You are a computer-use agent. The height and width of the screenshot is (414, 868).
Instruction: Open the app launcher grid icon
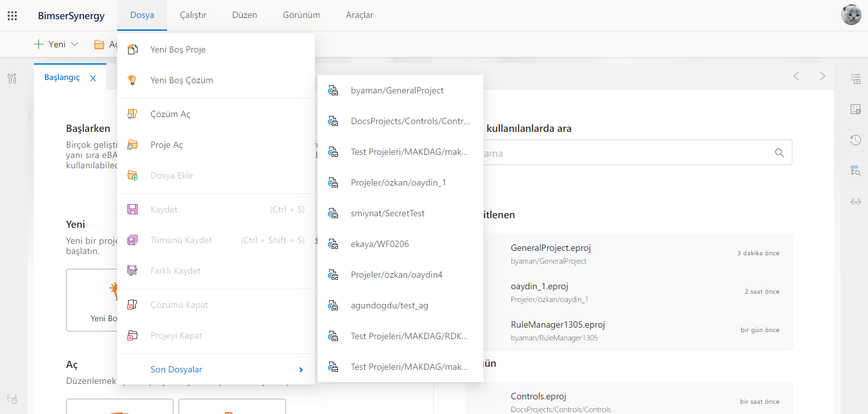coord(12,15)
